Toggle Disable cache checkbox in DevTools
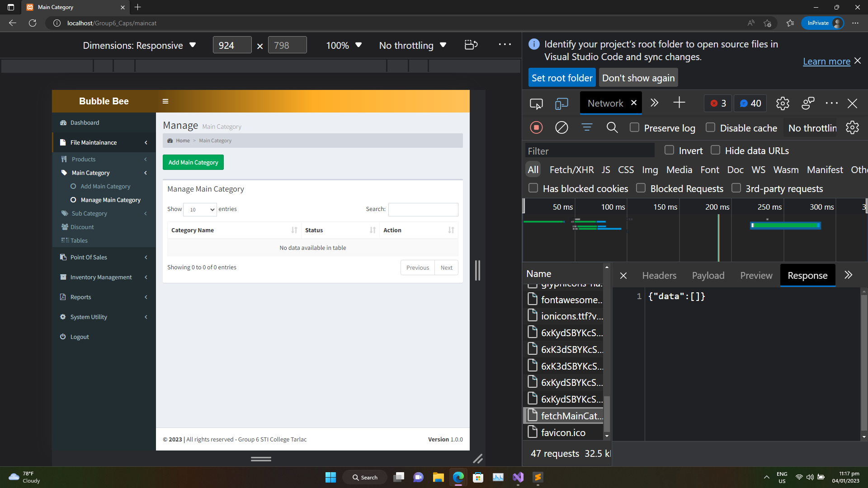The width and height of the screenshot is (868, 488). (710, 127)
